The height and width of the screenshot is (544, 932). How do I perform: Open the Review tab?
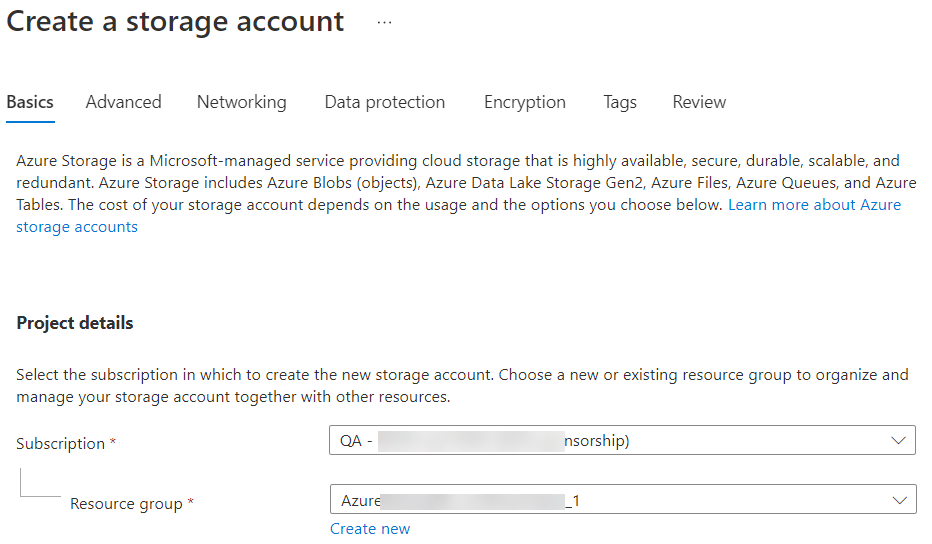[699, 102]
